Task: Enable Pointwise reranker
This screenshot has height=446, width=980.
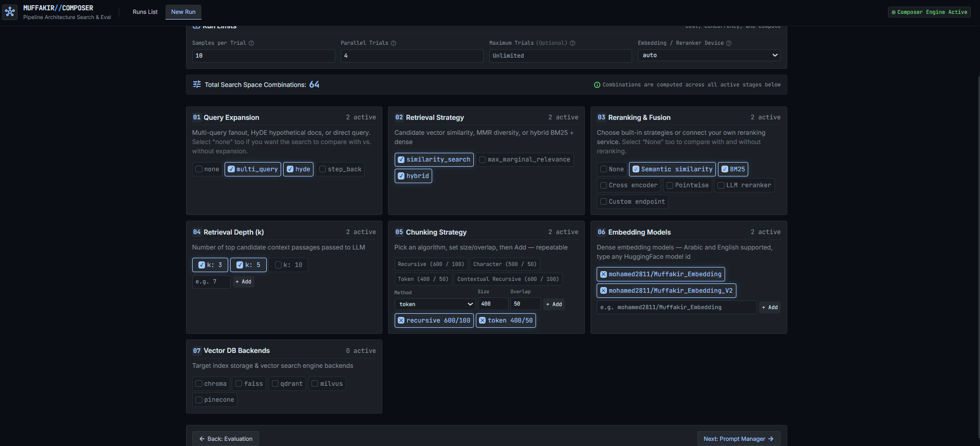Action: coord(688,185)
